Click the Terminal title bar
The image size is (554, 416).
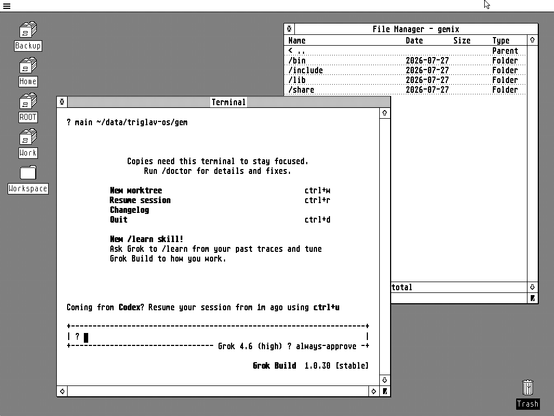[x=229, y=102]
